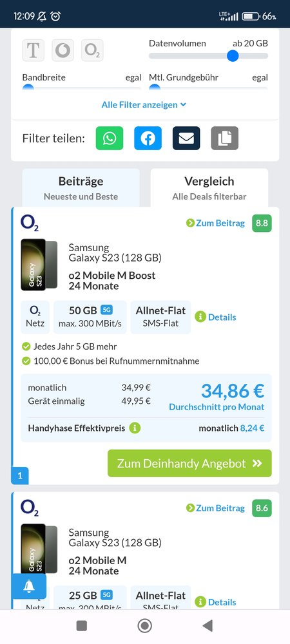Share filter on Facebook icon

click(x=148, y=138)
